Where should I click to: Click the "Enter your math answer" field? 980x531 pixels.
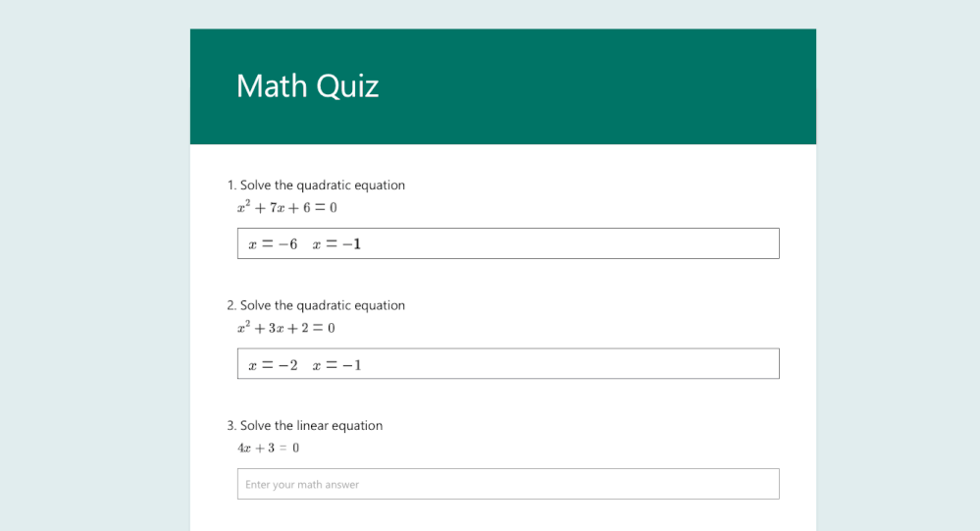pos(508,484)
